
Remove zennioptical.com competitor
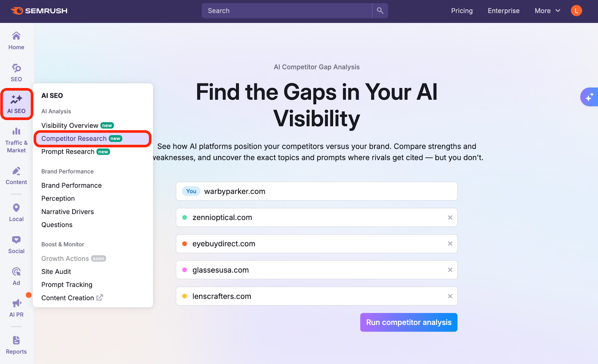450,218
